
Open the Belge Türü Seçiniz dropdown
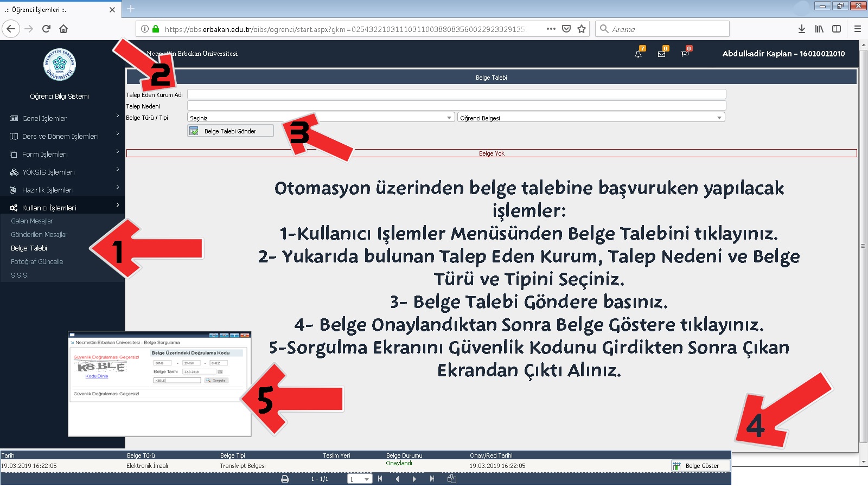[321, 118]
